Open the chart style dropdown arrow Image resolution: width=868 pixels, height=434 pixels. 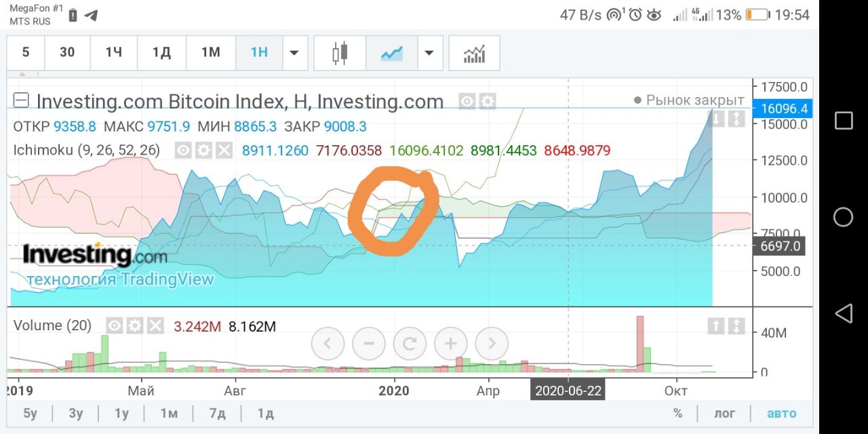(x=429, y=53)
